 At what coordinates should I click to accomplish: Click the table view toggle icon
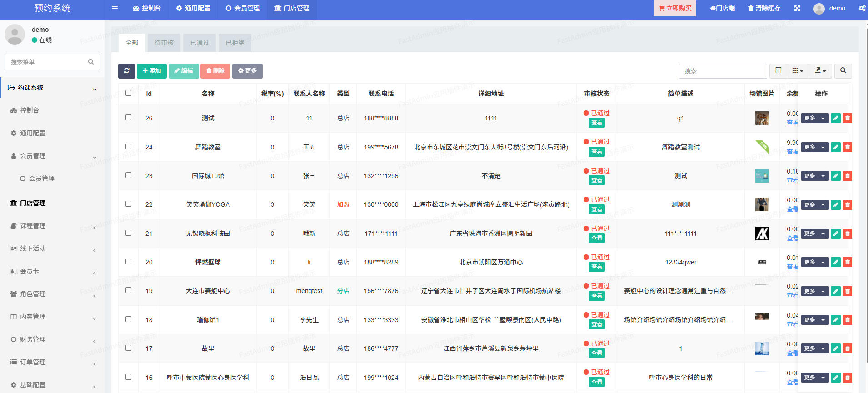click(778, 71)
